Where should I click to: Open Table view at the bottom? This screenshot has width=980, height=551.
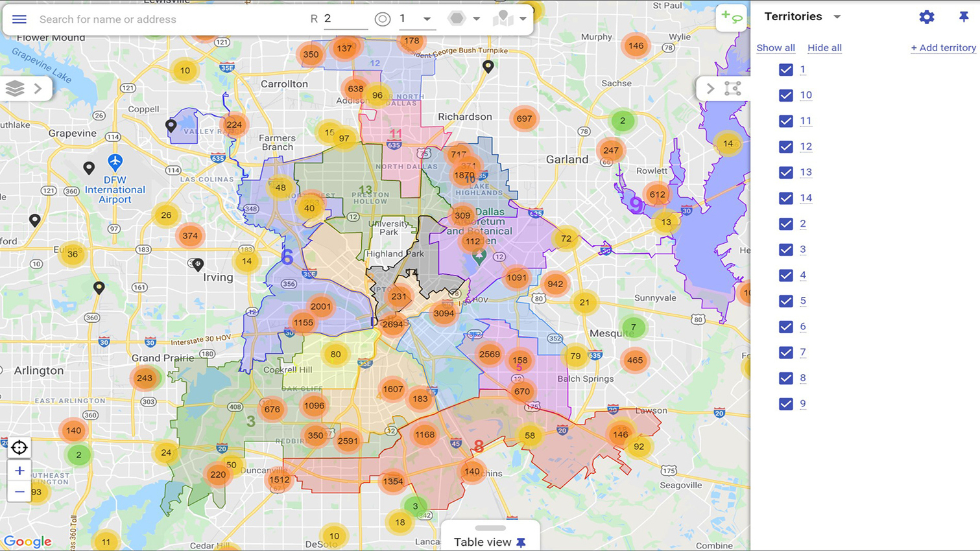click(483, 542)
